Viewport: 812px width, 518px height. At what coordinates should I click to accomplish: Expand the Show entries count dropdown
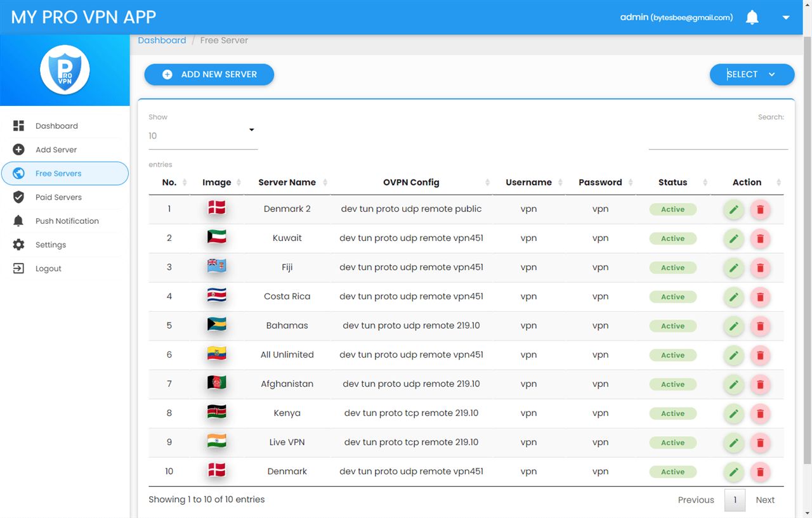point(203,136)
